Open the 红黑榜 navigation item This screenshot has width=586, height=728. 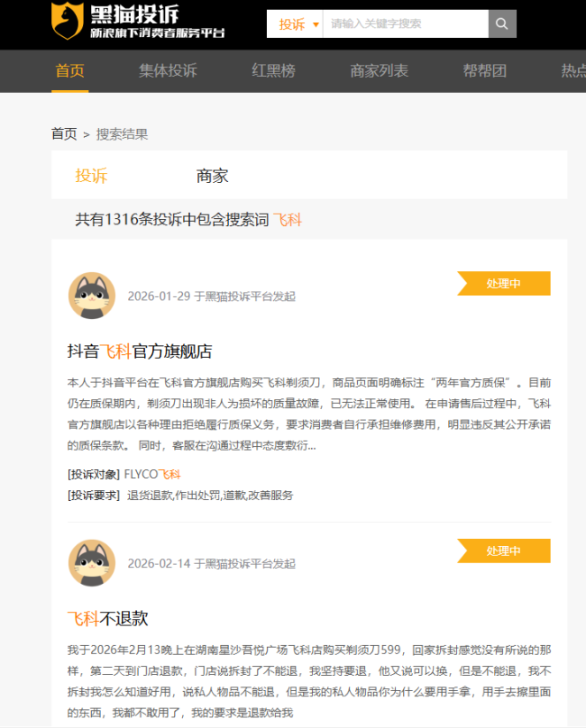click(x=273, y=71)
